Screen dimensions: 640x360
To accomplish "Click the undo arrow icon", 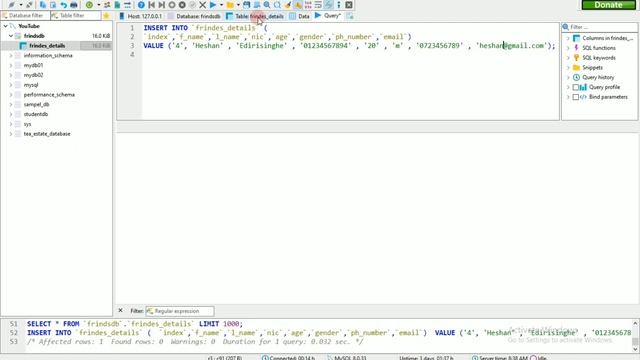I will [63, 5].
